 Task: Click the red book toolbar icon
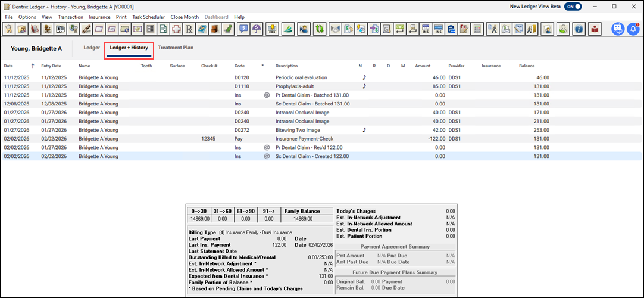pyautogui.click(x=35, y=29)
